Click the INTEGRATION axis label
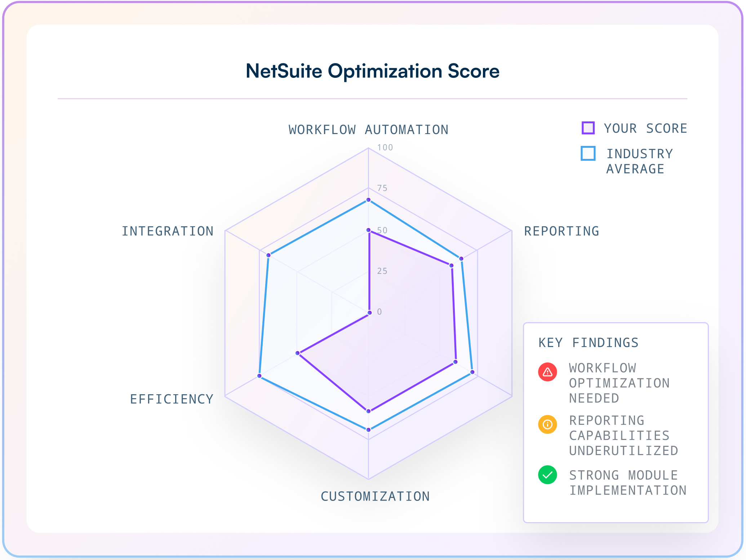746x560 pixels. [168, 231]
